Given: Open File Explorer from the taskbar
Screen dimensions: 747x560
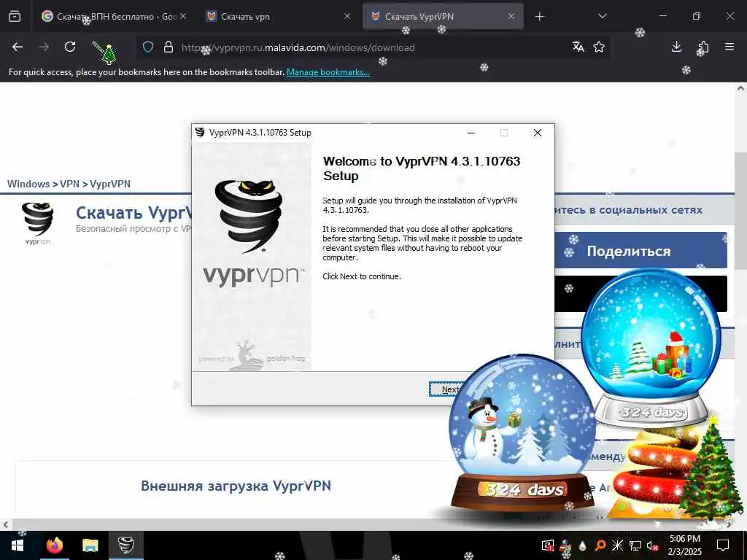Looking at the screenshot, I should 90,545.
